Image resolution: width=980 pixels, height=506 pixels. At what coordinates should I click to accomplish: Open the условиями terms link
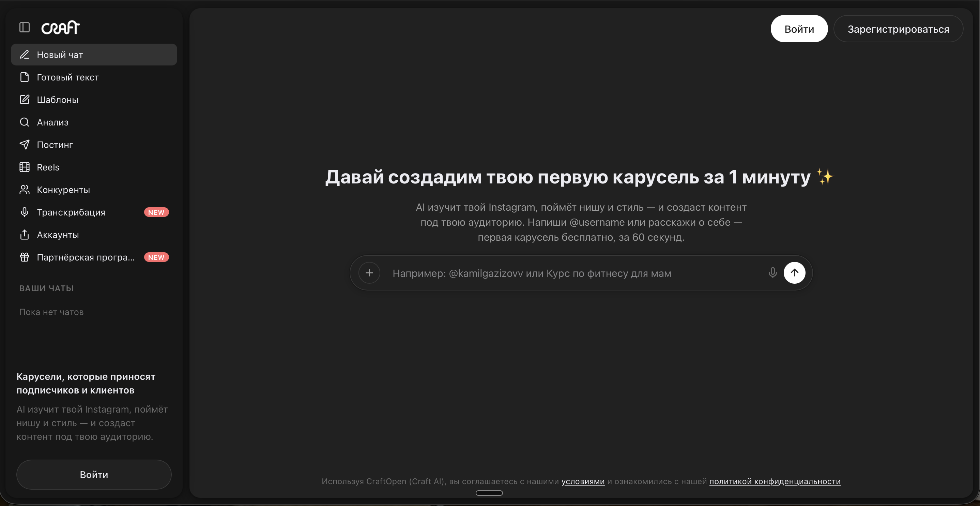pos(583,481)
